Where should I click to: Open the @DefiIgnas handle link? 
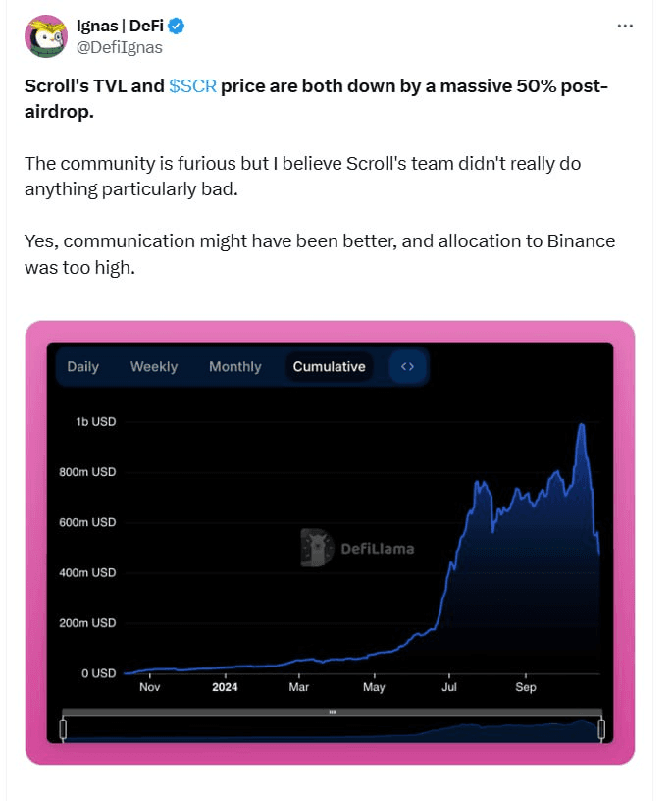[120, 47]
